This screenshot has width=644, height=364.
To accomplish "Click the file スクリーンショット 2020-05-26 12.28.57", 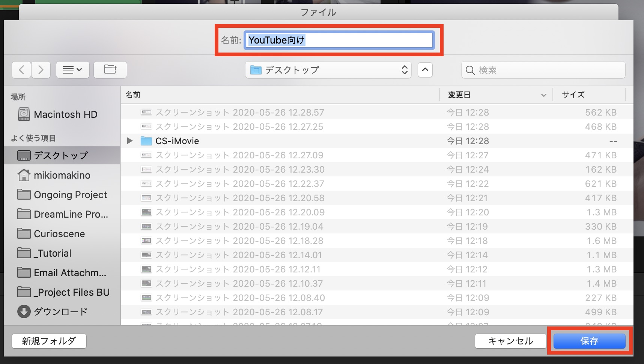I will point(377,112).
